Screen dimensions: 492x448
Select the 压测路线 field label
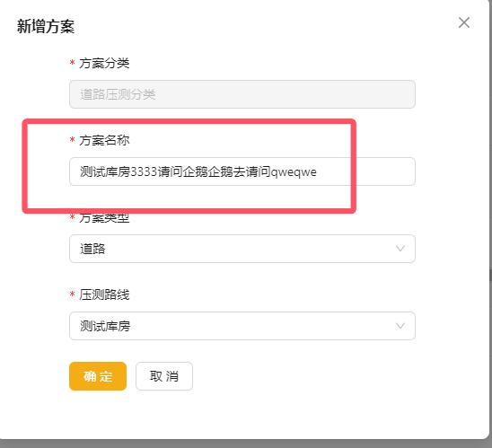click(x=104, y=294)
